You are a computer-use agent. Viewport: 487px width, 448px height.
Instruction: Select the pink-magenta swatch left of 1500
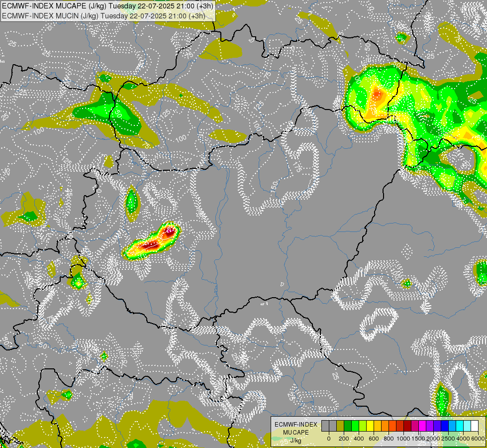point(415,426)
